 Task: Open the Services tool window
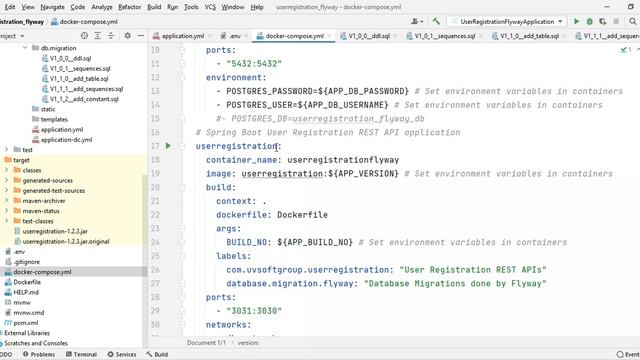122,354
